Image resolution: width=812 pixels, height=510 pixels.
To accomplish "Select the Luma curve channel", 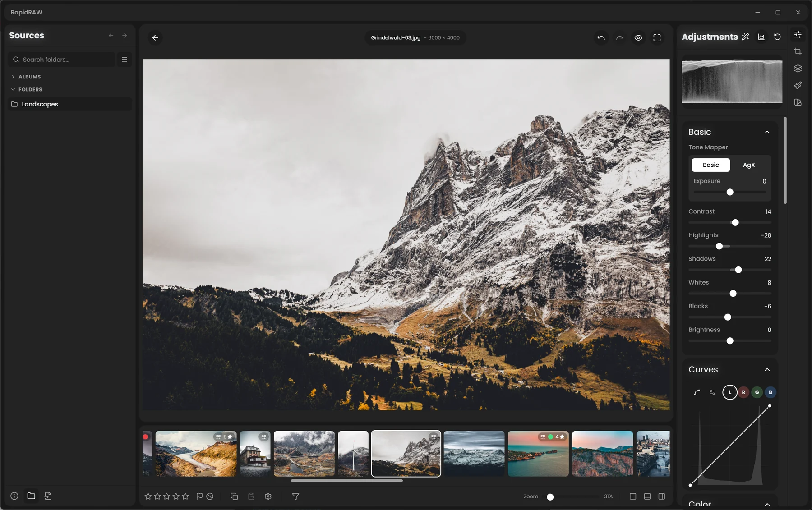I will pos(729,392).
